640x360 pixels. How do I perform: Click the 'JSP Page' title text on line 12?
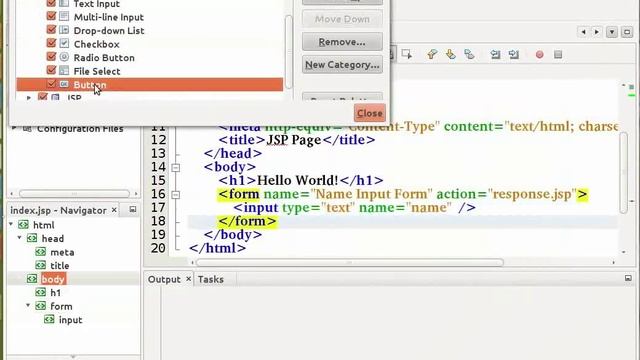pos(294,140)
